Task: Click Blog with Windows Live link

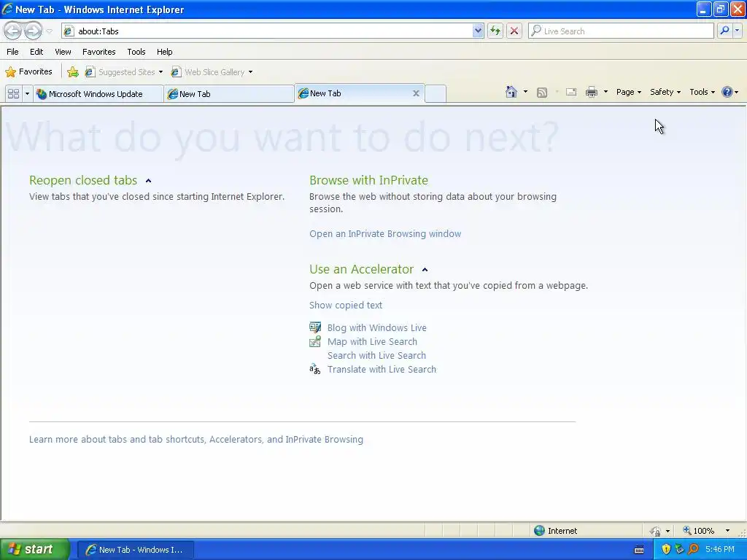Action: [377, 327]
